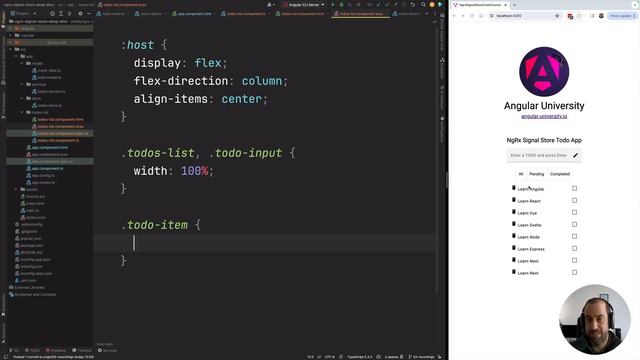Toggle the Learn Node checkbox
The width and height of the screenshot is (640, 360).
pos(574,236)
